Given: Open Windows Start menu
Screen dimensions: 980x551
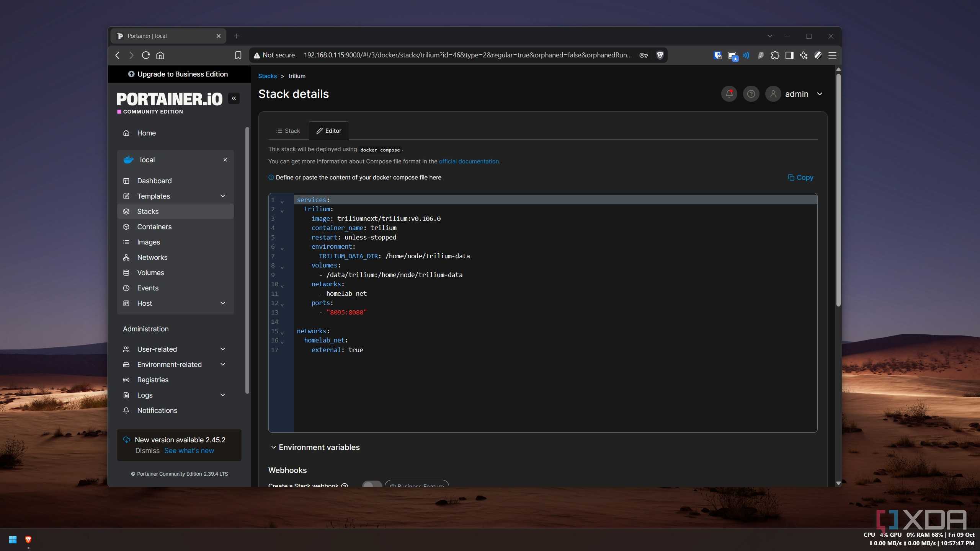Looking at the screenshot, I should [13, 540].
